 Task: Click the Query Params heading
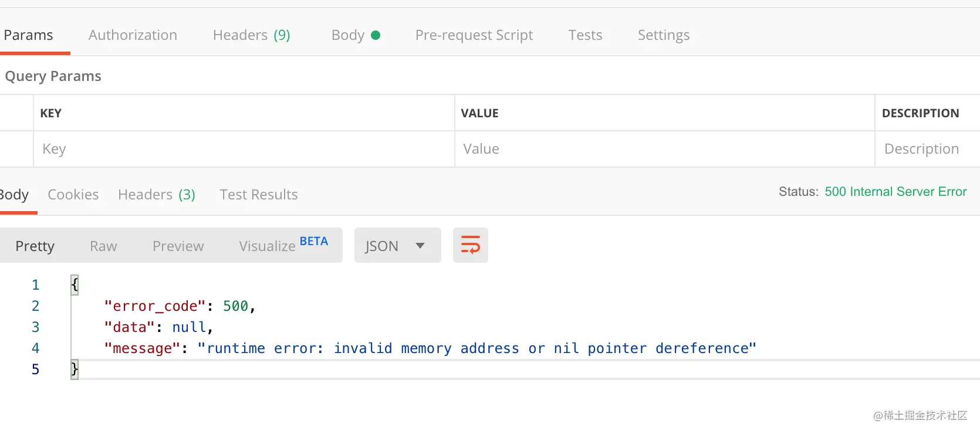[53, 76]
